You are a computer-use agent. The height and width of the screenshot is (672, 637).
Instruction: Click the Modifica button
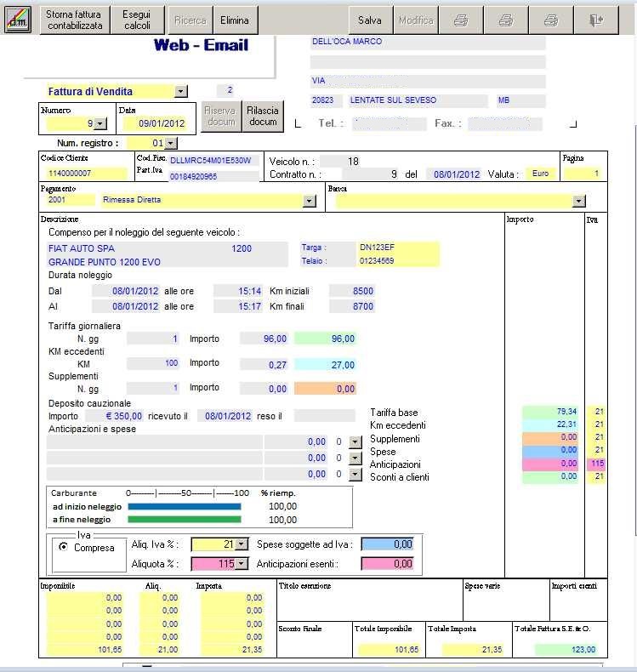(416, 20)
